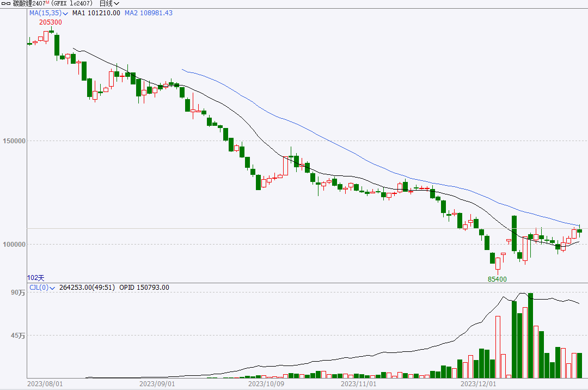Click the 100000 price axis label

point(14,245)
